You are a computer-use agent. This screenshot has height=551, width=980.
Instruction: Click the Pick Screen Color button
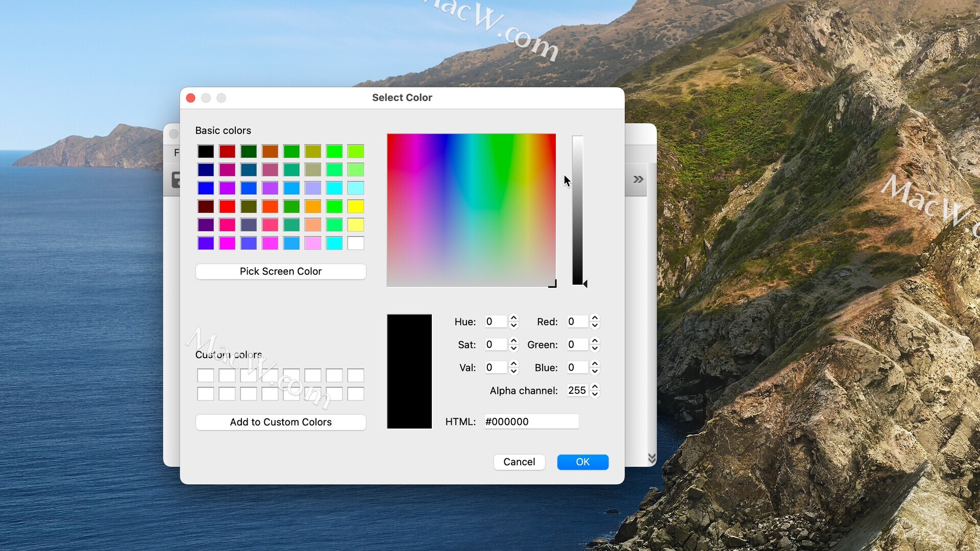(281, 271)
